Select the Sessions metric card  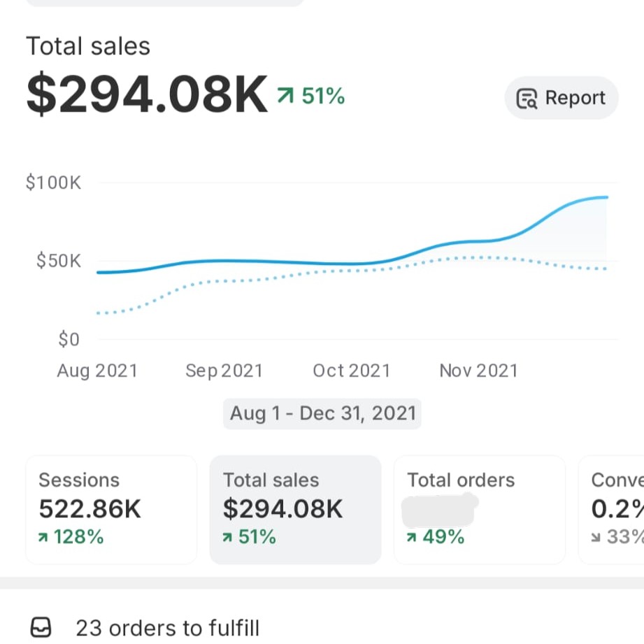pos(110,509)
